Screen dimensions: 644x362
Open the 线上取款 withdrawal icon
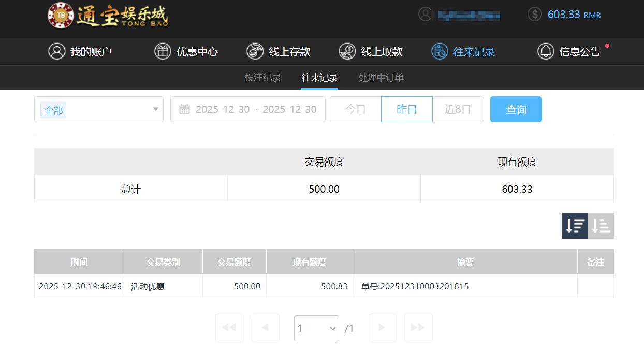(x=347, y=51)
